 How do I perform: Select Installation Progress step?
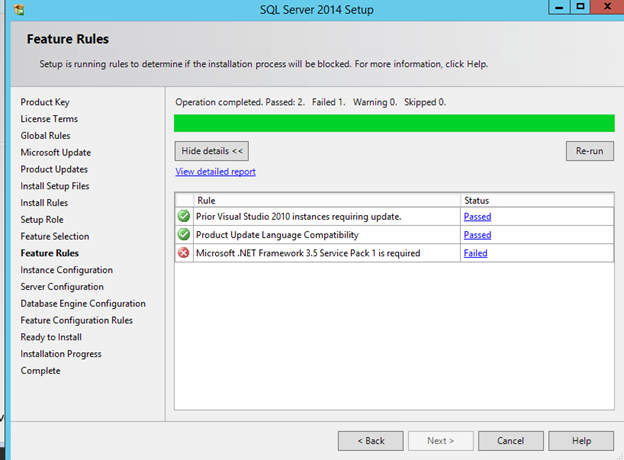coord(61,354)
